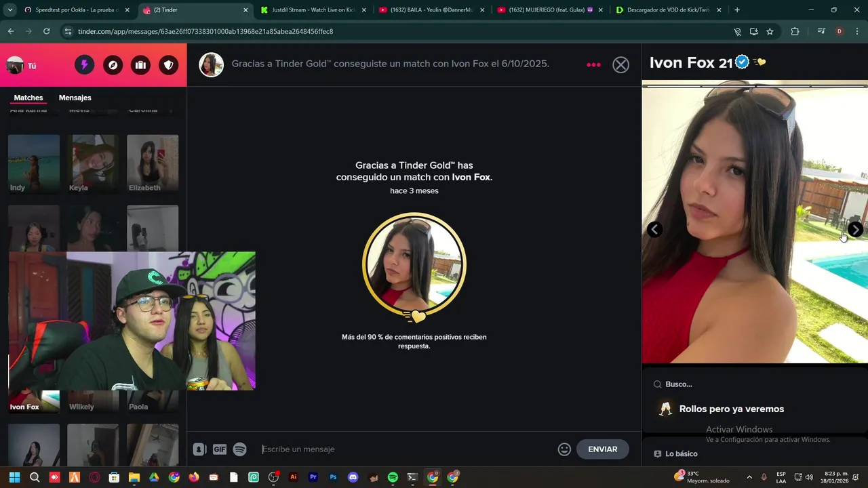Open the Chrome profile avatar D

pos(840,31)
